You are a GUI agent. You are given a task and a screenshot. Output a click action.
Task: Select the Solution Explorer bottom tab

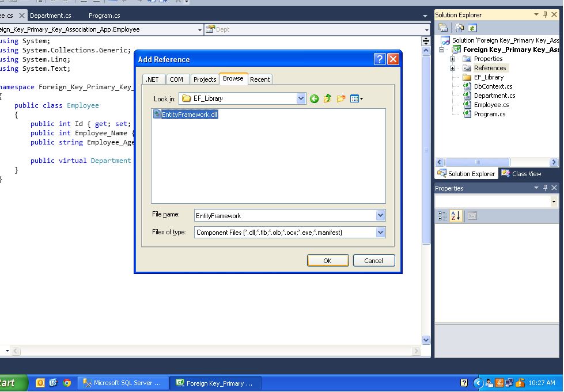(466, 174)
